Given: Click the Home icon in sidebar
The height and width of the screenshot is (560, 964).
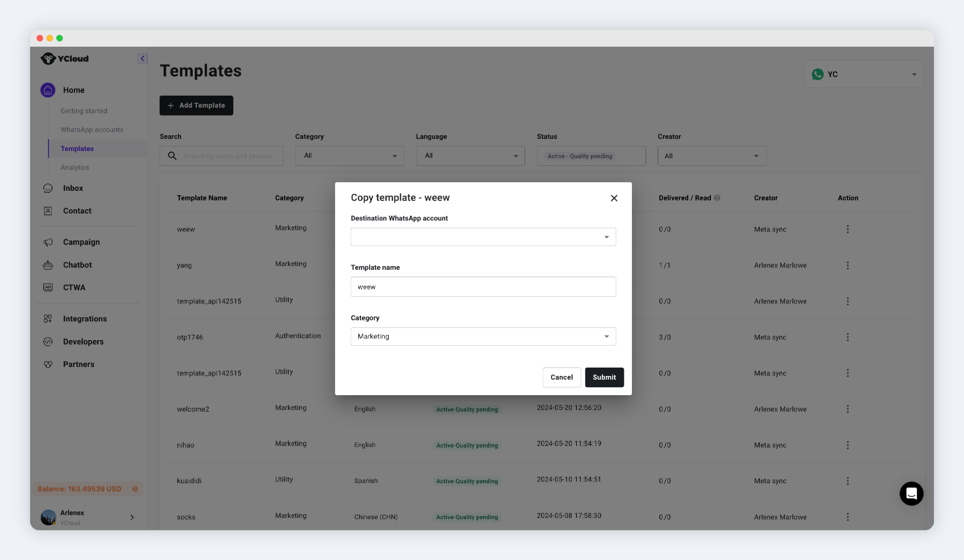Looking at the screenshot, I should [x=48, y=90].
